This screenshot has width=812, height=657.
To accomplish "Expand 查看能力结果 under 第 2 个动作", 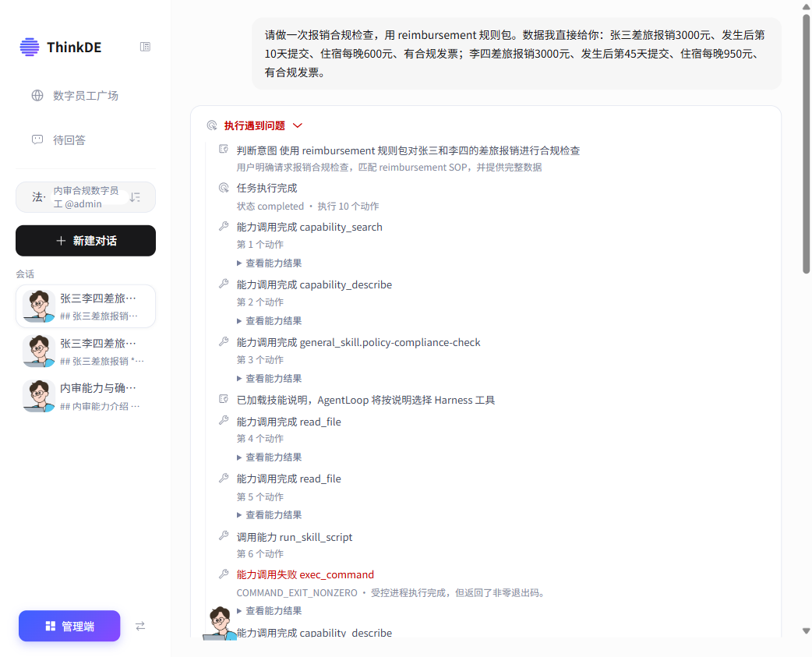I will coord(270,321).
